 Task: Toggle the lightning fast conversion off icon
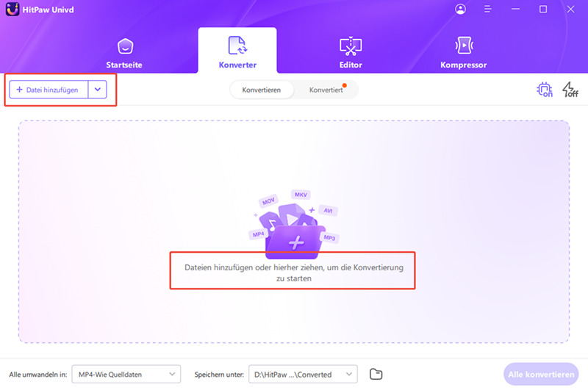(x=570, y=90)
